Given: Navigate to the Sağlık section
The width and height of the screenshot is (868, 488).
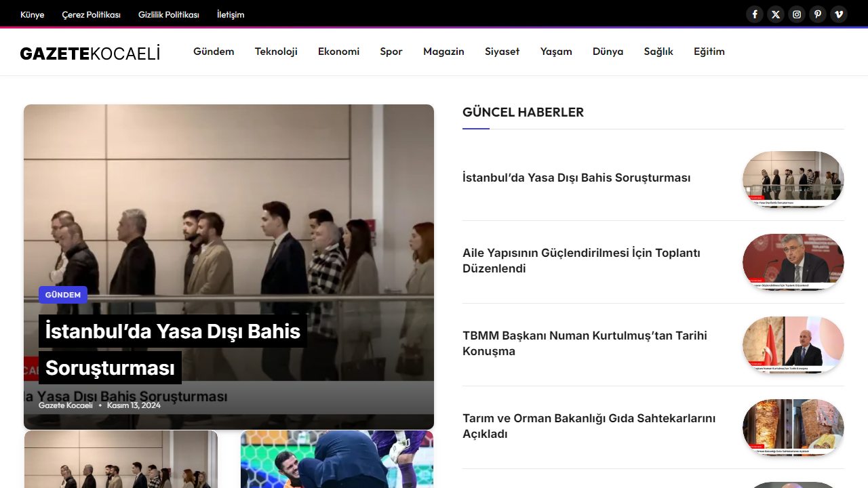Looking at the screenshot, I should click(658, 52).
